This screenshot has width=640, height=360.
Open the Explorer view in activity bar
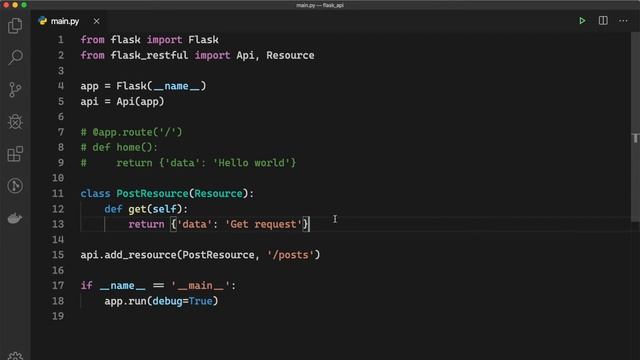pyautogui.click(x=15, y=26)
